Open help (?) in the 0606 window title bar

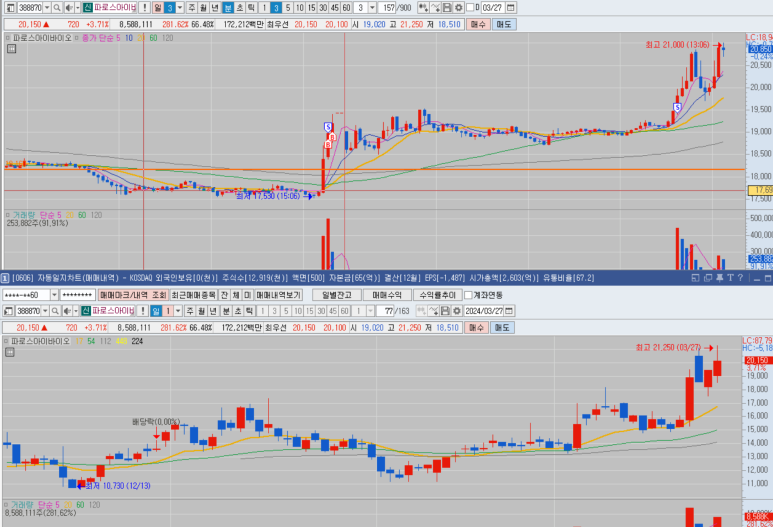[x=740, y=278]
